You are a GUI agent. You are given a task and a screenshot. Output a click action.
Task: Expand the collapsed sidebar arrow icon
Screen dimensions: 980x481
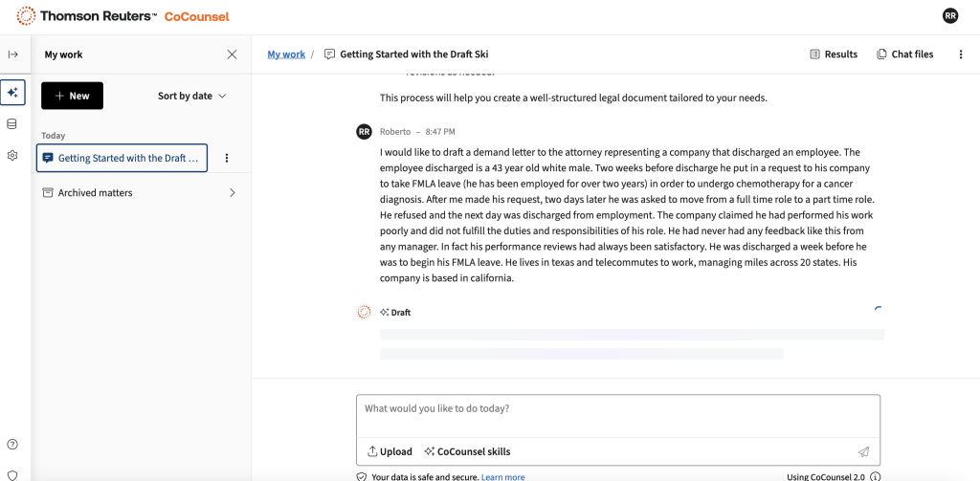coord(12,55)
